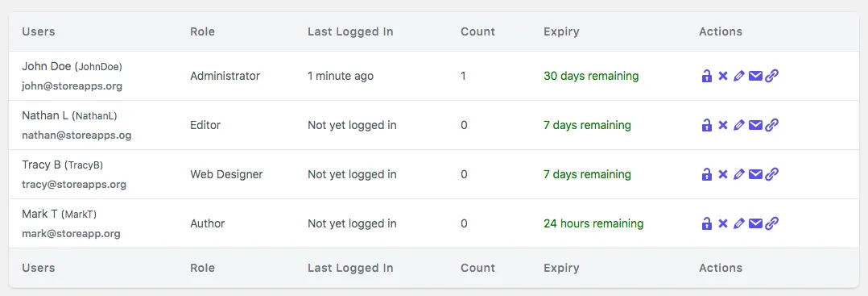This screenshot has width=868, height=296.
Task: Select the john@storeapps.org email text
Action: (x=72, y=86)
